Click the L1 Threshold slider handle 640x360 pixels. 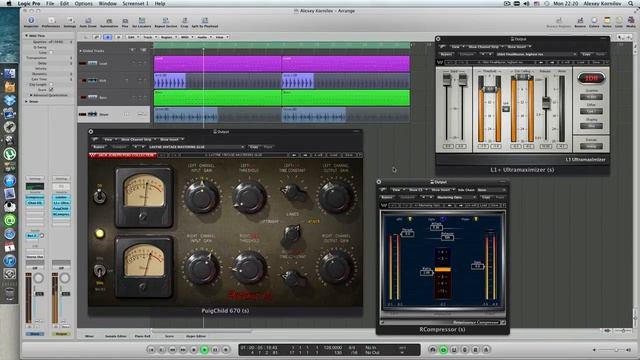[x=490, y=89]
